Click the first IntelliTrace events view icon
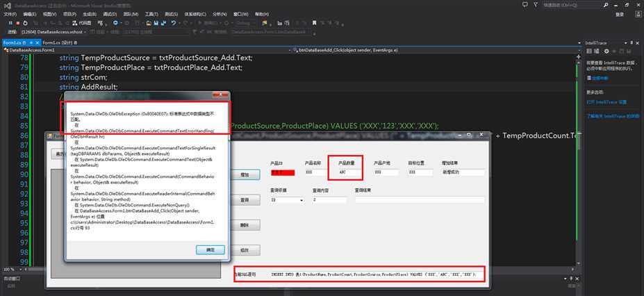The width and height of the screenshot is (644, 296). pyautogui.click(x=590, y=51)
